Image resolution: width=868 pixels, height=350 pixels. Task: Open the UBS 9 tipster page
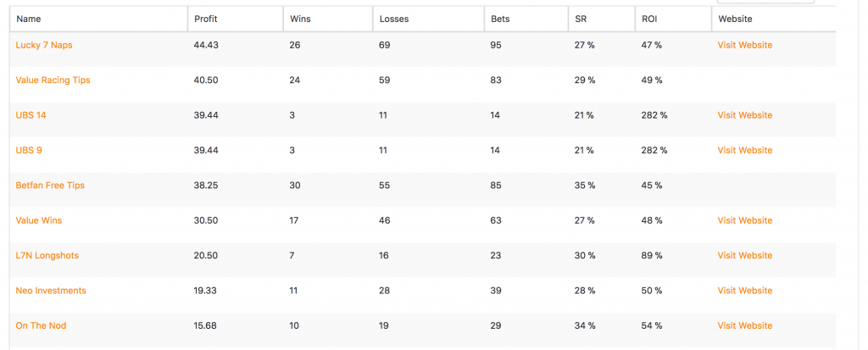[x=29, y=150]
